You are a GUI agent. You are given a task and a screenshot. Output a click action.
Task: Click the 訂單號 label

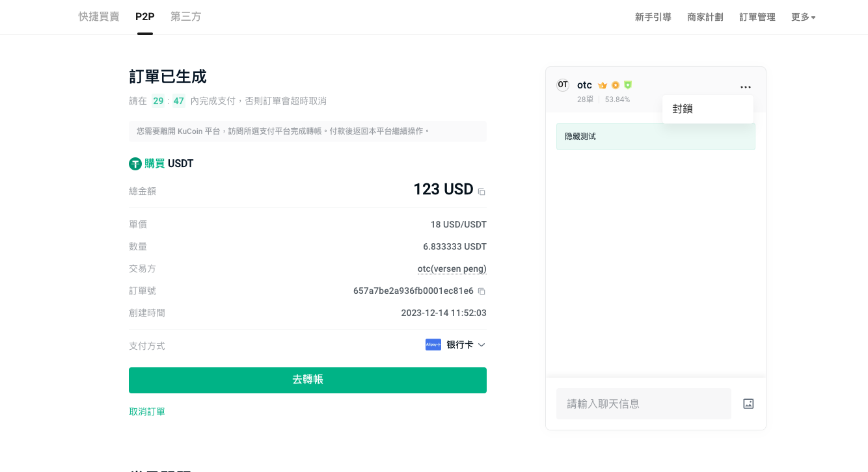pos(142,291)
